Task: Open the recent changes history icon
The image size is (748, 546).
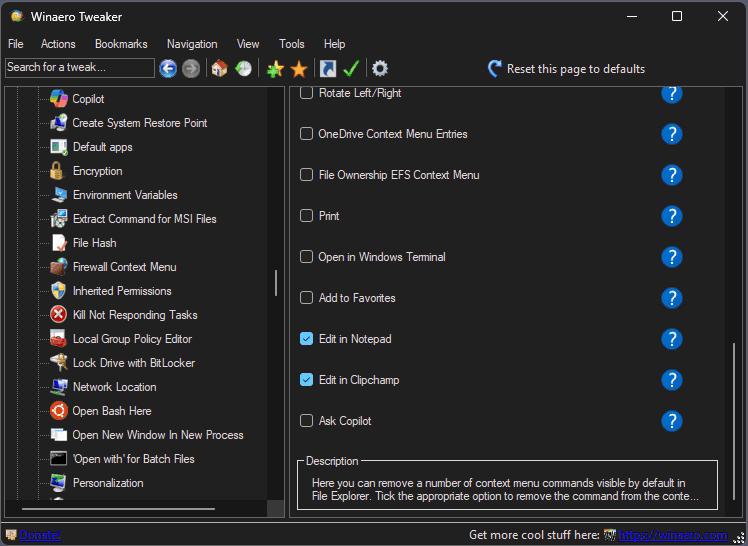Action: [x=243, y=69]
